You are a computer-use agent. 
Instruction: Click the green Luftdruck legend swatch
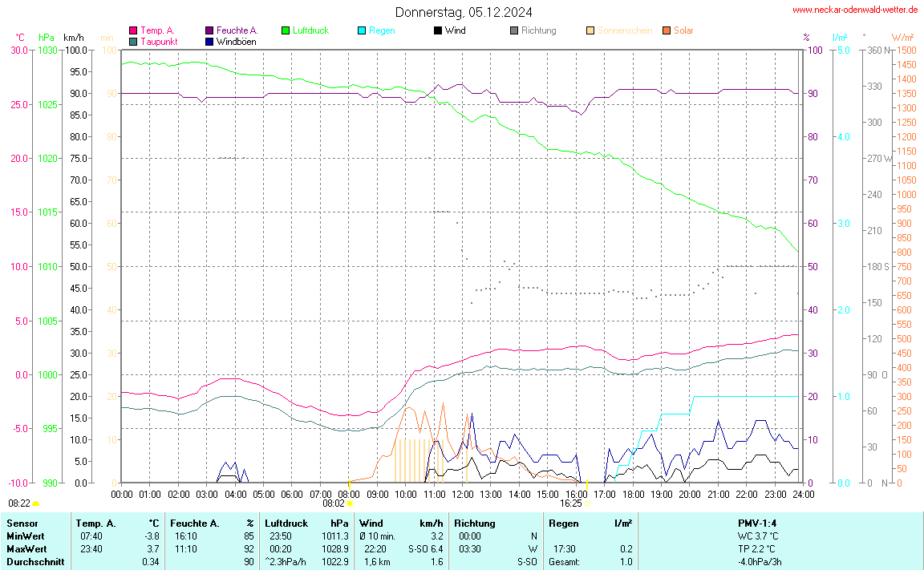pyautogui.click(x=286, y=30)
